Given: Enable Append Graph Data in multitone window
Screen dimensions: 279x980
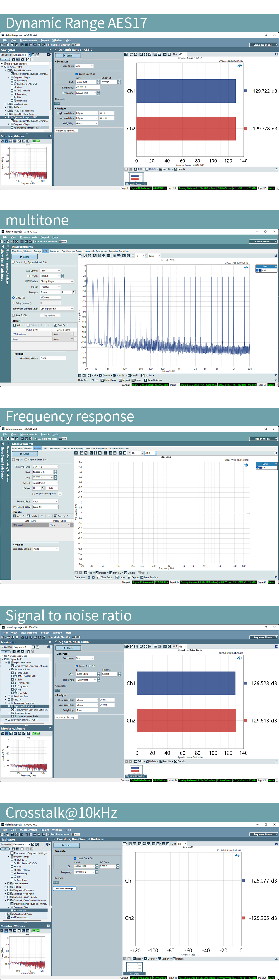Looking at the screenshot, I should coord(26,263).
